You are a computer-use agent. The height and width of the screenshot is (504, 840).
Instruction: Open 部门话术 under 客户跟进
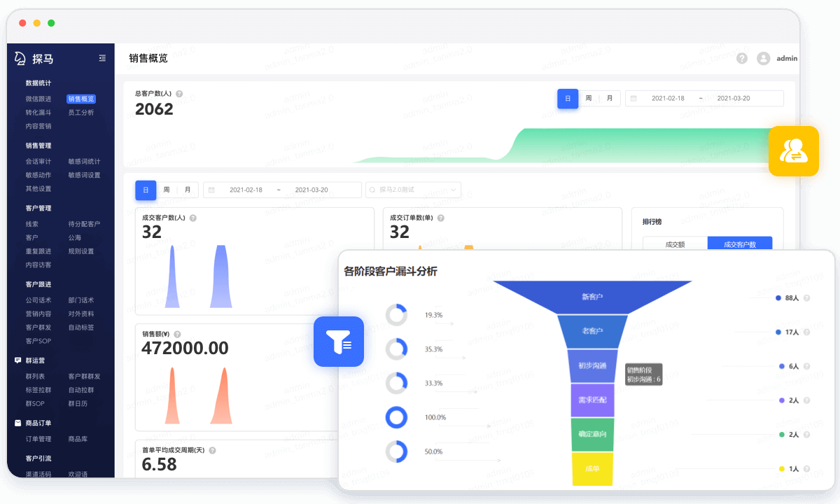(x=81, y=300)
